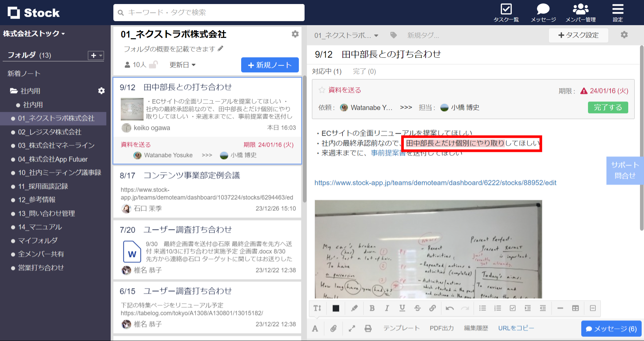644x341 pixels.
Task: Open the stock-app dashboard link in the note
Action: (435, 183)
